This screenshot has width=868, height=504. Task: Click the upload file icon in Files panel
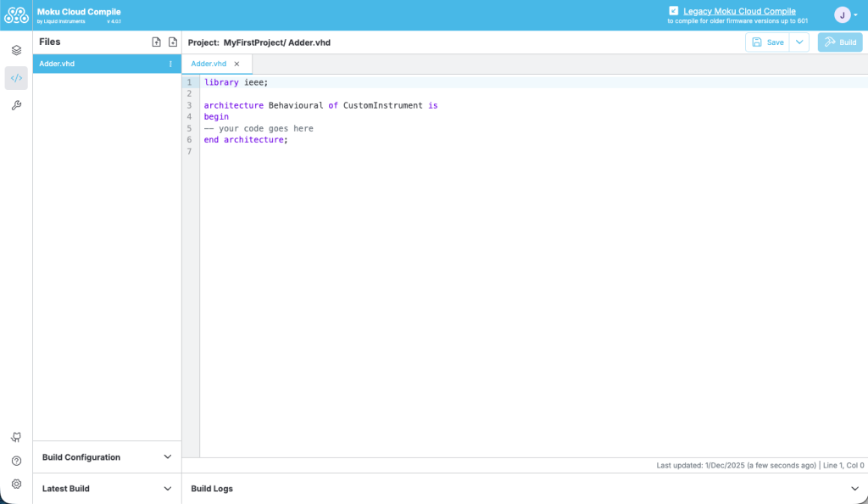pyautogui.click(x=156, y=42)
